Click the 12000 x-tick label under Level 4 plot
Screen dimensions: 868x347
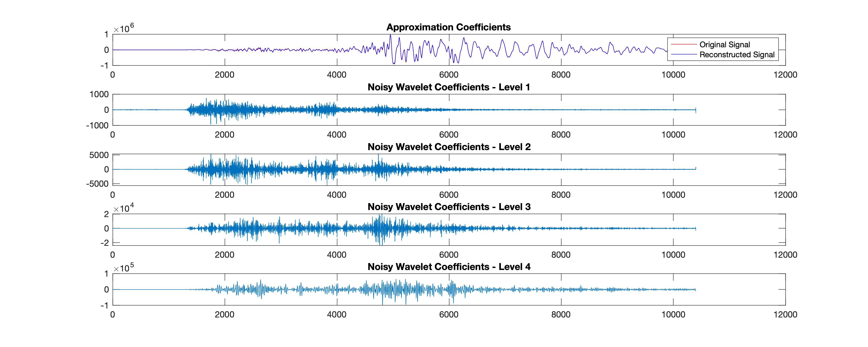(x=785, y=314)
